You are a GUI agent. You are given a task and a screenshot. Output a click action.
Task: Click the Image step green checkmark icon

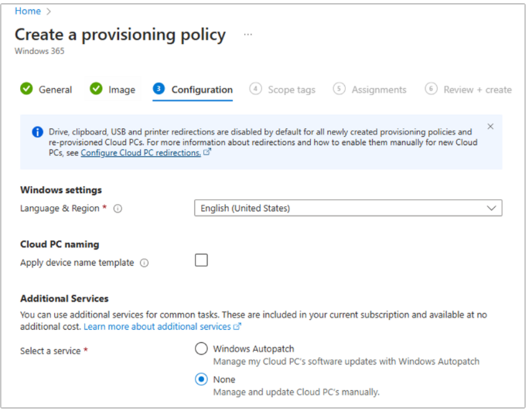(x=96, y=90)
